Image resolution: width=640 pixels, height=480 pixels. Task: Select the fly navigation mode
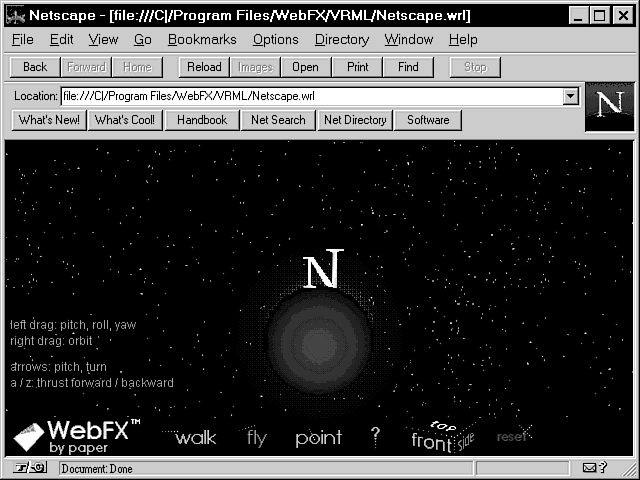click(x=256, y=438)
